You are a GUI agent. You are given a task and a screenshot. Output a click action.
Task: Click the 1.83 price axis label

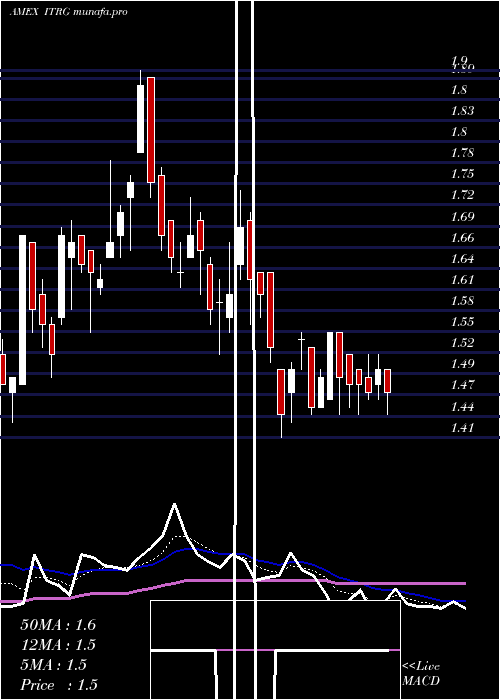pyautogui.click(x=462, y=111)
